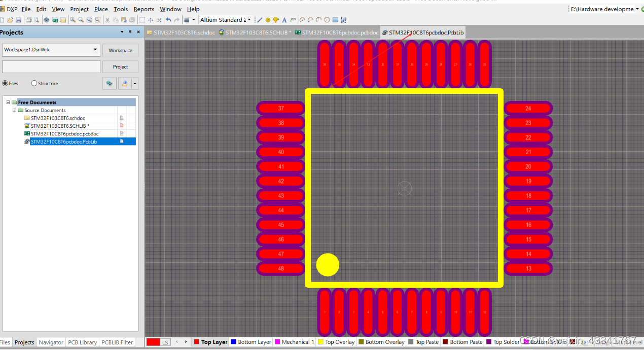The width and height of the screenshot is (644, 350).
Task: Pin the Projects panel
Action: point(130,32)
